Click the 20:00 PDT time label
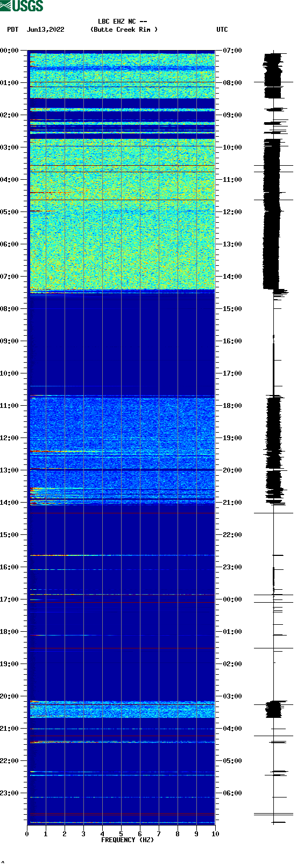The height and width of the screenshot is (868, 297). (x=10, y=696)
